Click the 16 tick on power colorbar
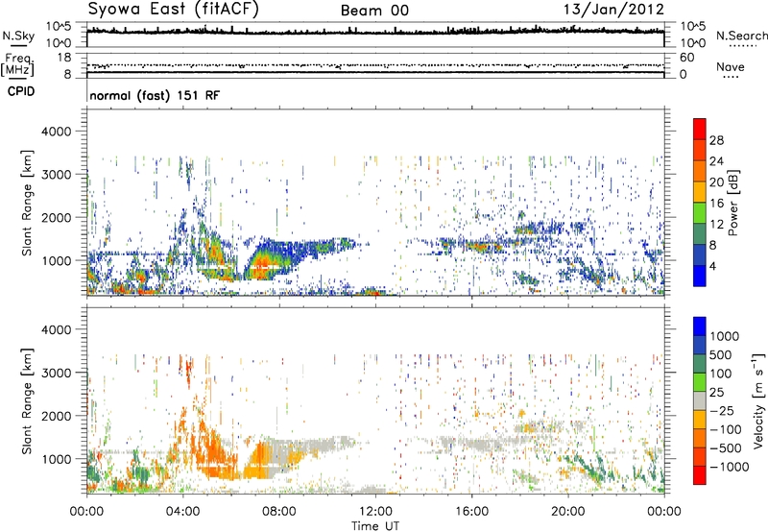 [716, 204]
